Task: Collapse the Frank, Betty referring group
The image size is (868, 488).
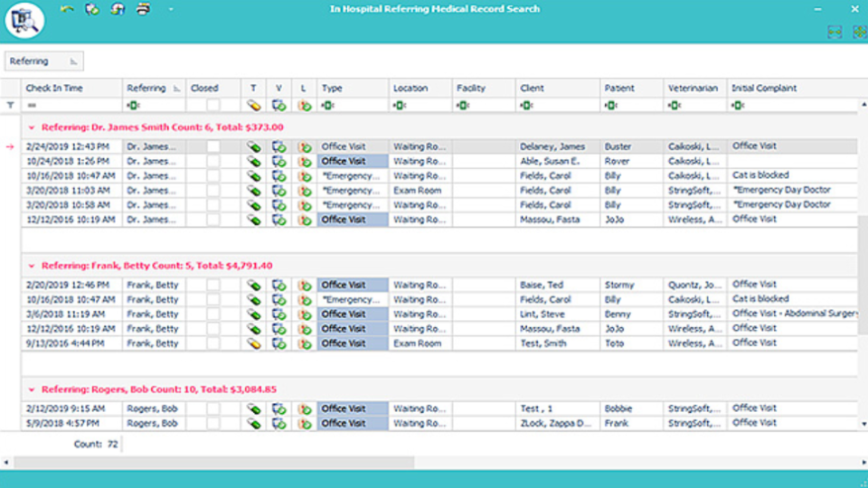Action: [x=32, y=266]
